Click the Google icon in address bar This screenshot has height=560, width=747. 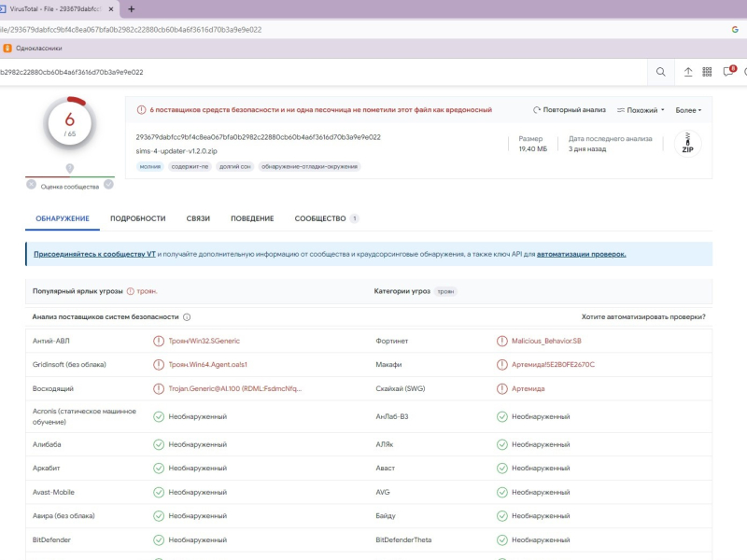click(735, 29)
